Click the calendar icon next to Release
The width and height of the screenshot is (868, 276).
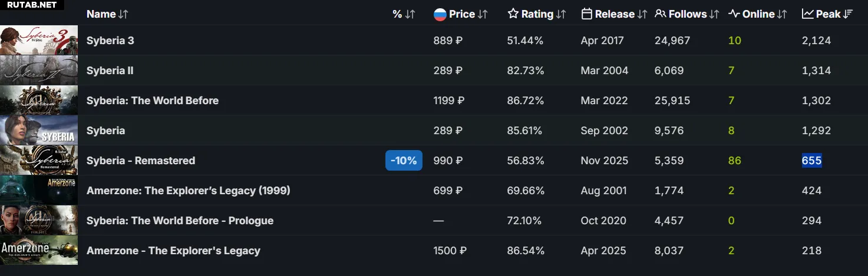[x=586, y=14]
